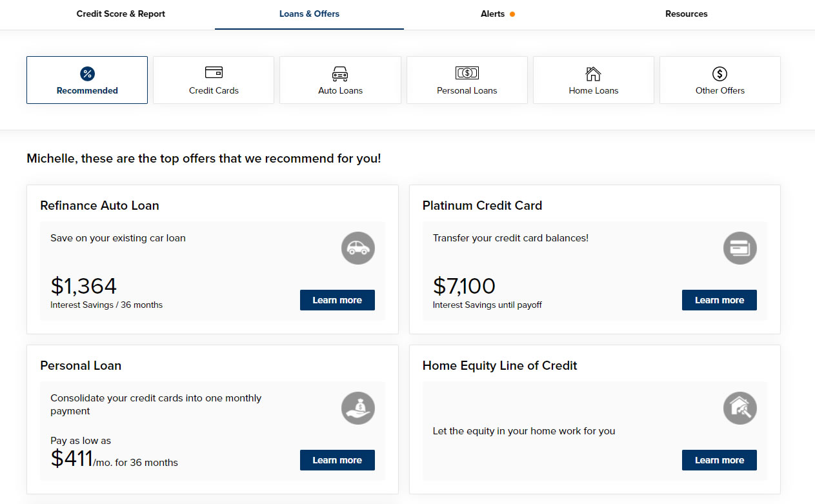This screenshot has width=815, height=504.
Task: Learn more about the Personal Loan offer
Action: 337,460
